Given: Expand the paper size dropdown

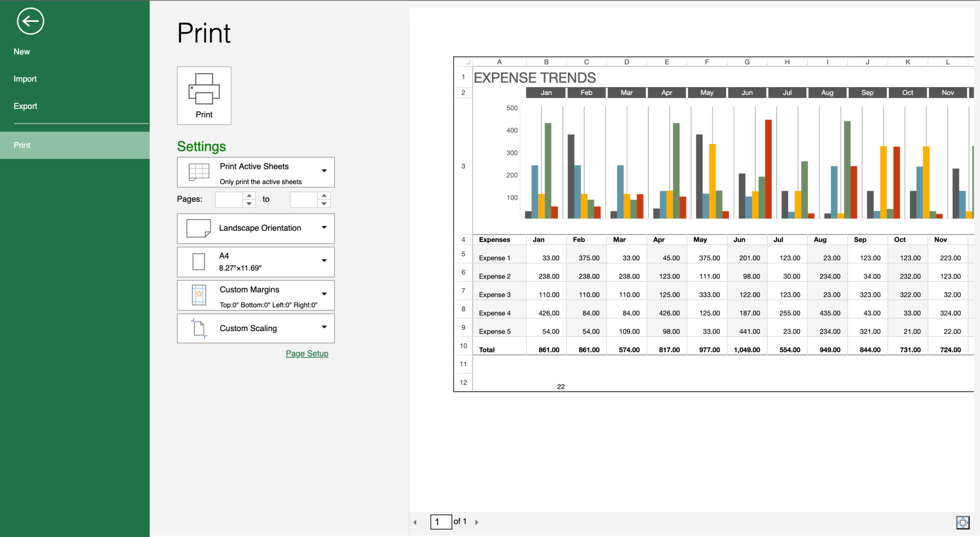Looking at the screenshot, I should [324, 261].
